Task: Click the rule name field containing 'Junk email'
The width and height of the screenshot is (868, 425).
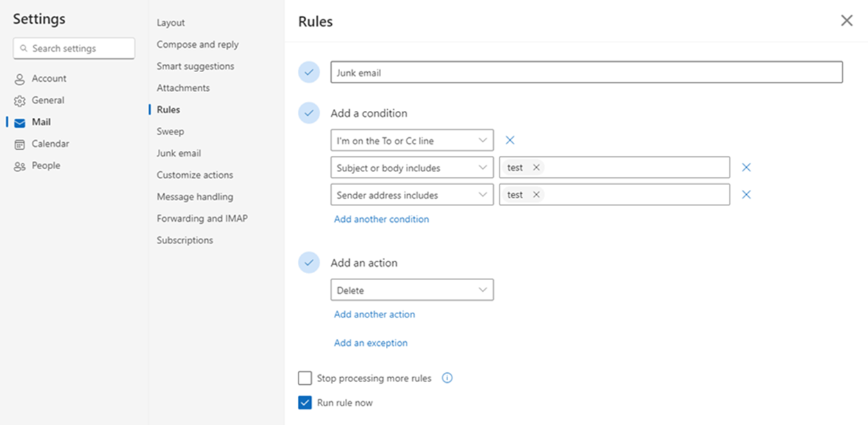Action: click(x=587, y=72)
